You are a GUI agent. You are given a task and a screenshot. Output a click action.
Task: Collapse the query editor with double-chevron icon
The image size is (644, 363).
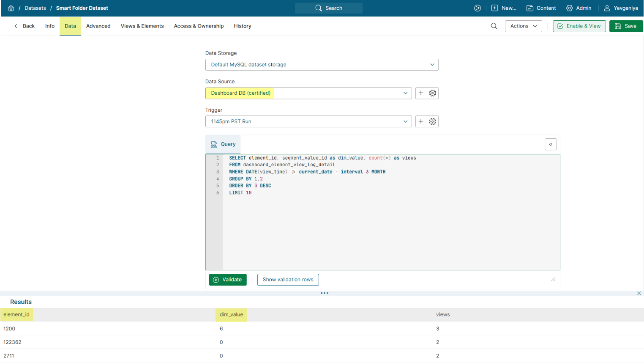pos(551,144)
